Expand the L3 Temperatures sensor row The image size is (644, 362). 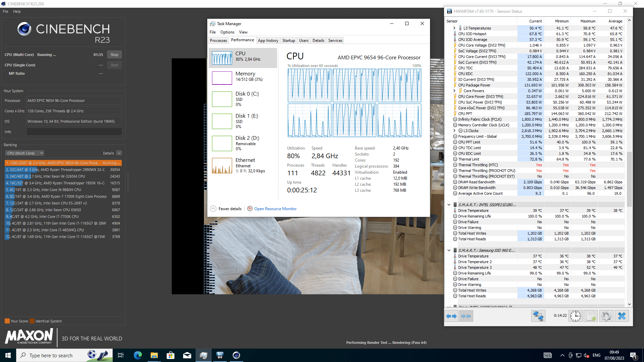(454, 28)
